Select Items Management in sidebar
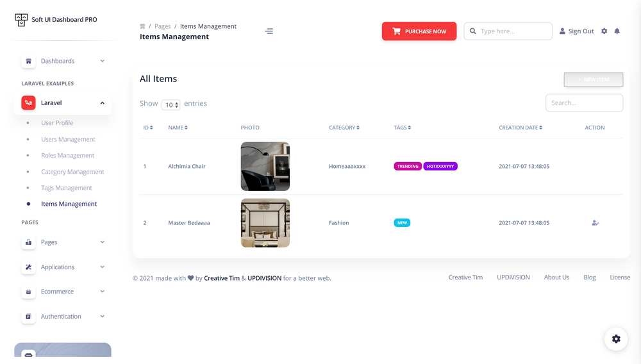 point(69,204)
